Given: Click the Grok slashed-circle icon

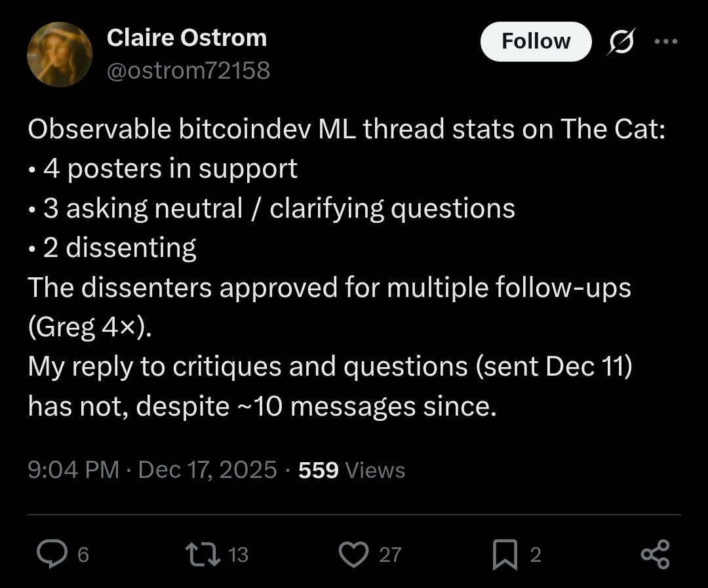Looking at the screenshot, I should click(x=620, y=42).
